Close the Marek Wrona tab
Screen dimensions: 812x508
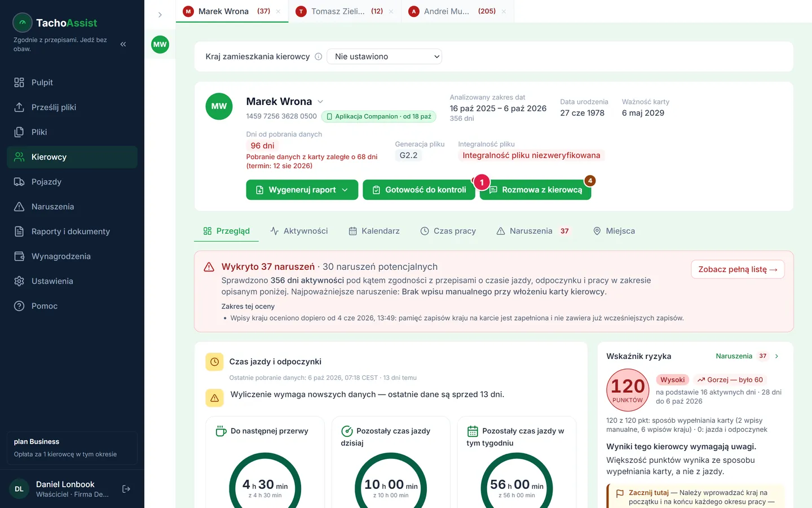(x=278, y=11)
